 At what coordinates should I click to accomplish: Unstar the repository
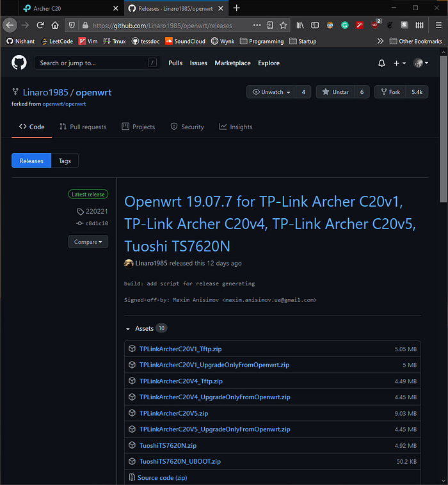(x=335, y=92)
